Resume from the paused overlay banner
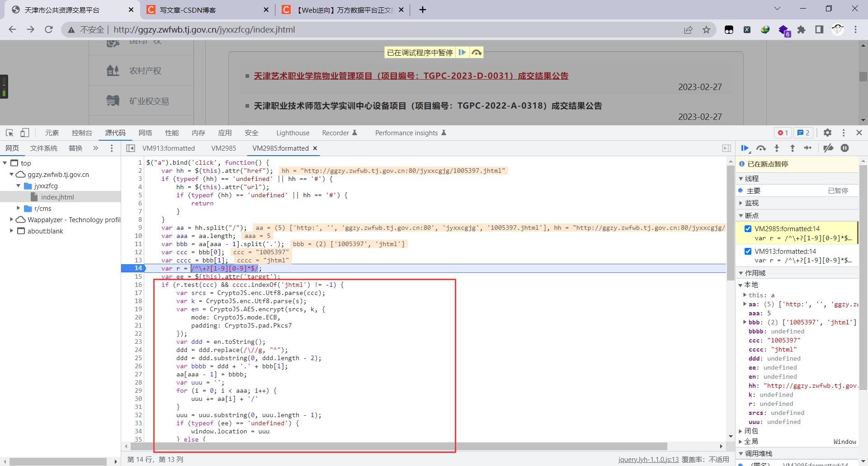The image size is (868, 466). tap(462, 52)
